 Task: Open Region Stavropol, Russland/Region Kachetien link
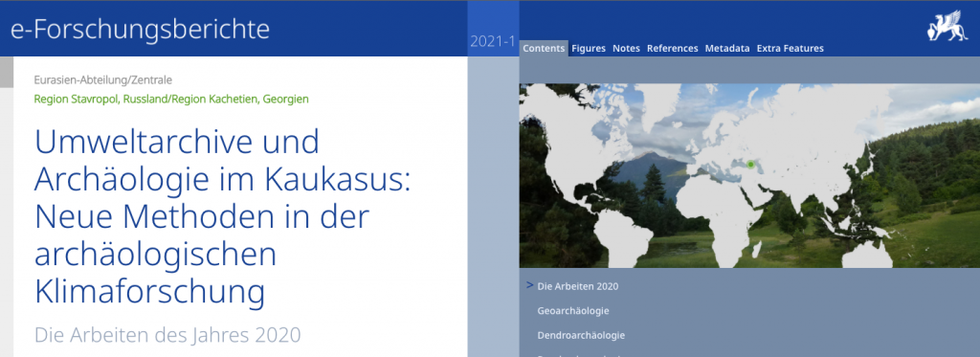tap(171, 99)
